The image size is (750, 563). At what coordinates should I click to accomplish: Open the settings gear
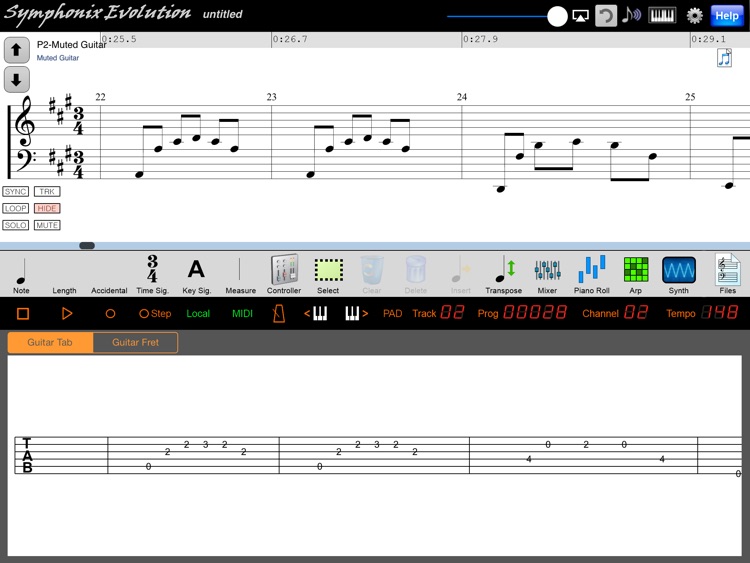[694, 16]
